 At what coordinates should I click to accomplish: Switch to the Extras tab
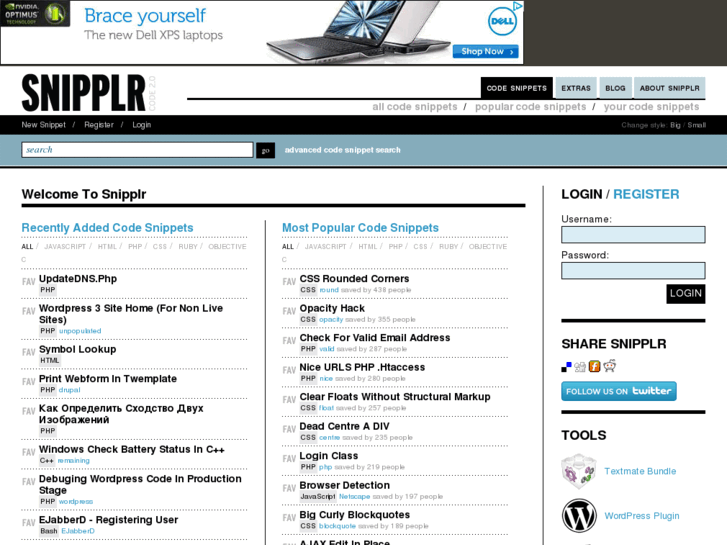[576, 88]
